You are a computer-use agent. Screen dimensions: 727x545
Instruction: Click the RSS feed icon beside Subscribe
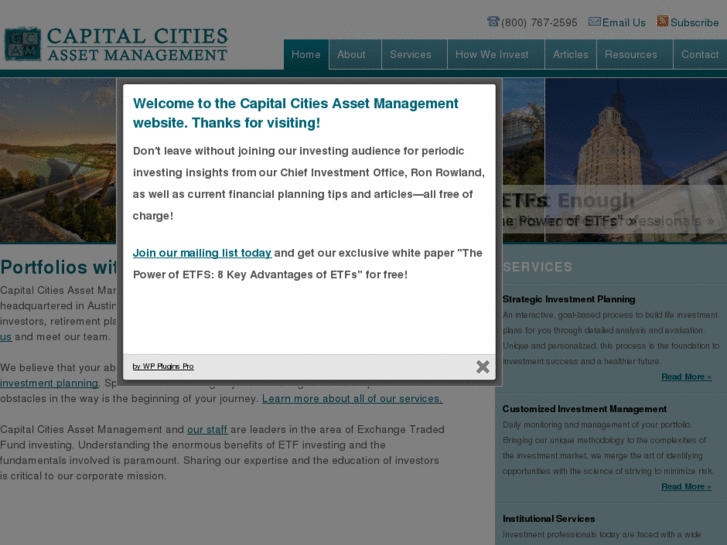tap(663, 21)
